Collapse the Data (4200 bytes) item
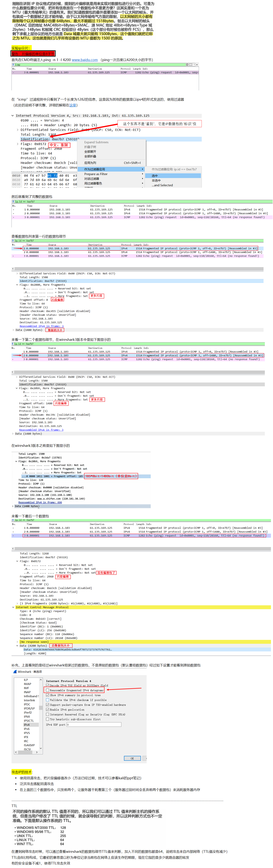Image resolution: width=273 pixels, height=868 pixels. (17, 646)
